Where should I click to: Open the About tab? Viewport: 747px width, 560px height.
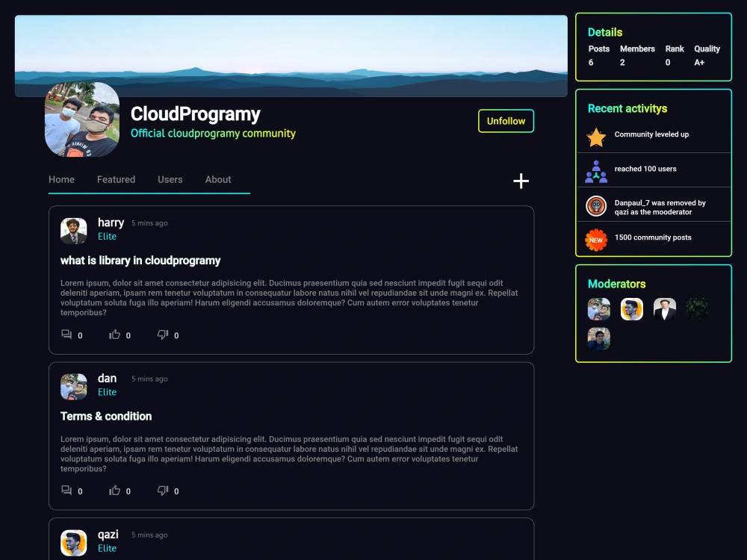(218, 179)
